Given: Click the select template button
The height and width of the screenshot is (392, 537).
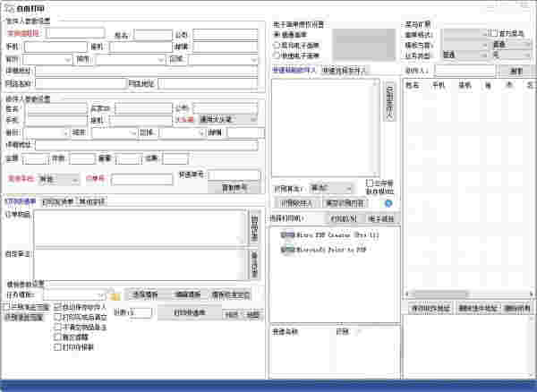Looking at the screenshot, I should (x=145, y=294).
